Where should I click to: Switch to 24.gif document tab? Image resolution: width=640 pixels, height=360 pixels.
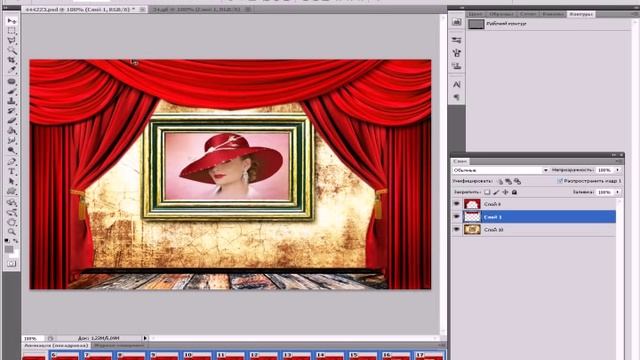(x=196, y=9)
